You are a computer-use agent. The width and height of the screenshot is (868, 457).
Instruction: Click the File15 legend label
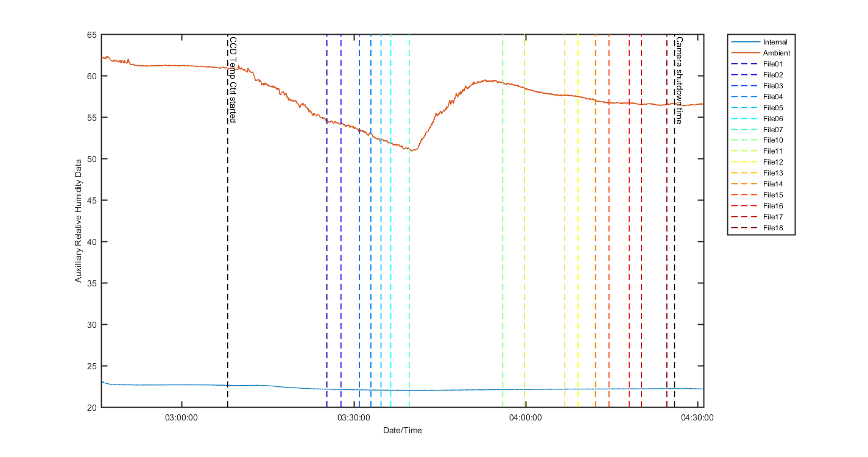tap(773, 195)
